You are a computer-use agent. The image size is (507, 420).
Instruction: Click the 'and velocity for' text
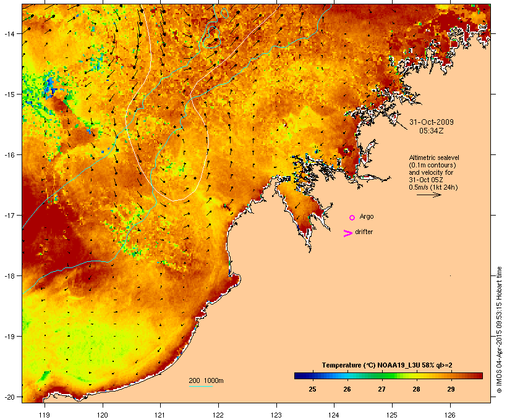point(431,172)
